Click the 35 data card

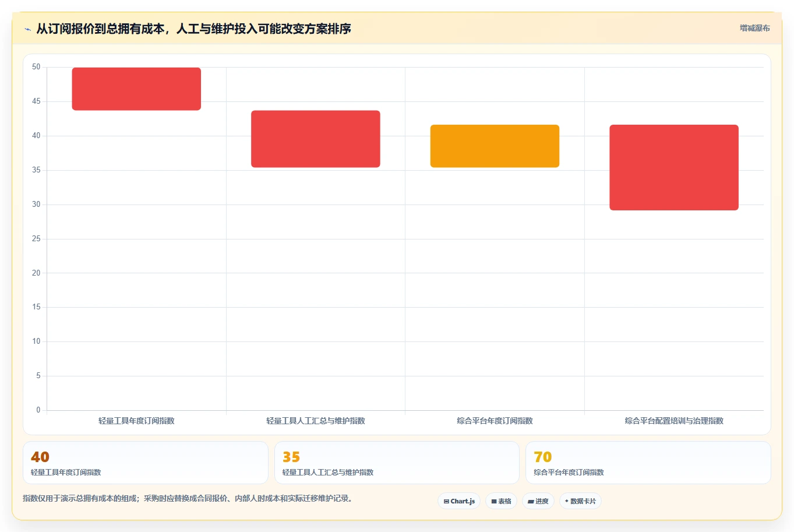click(x=397, y=463)
